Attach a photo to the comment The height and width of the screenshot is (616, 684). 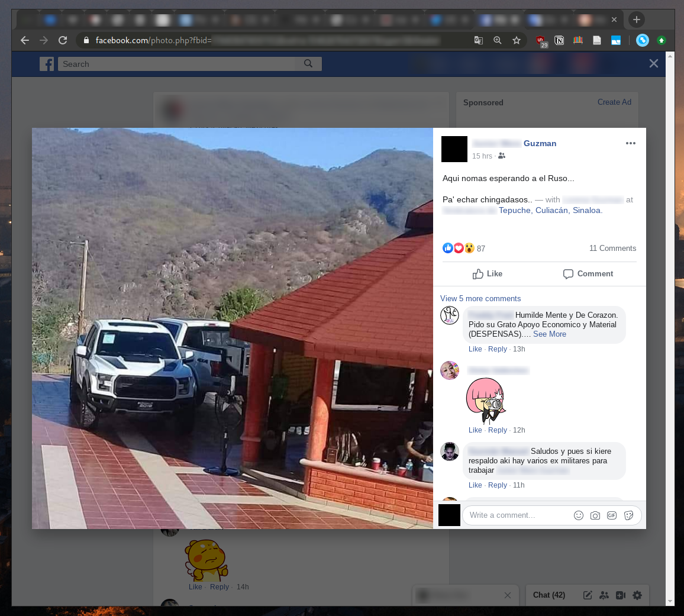(x=595, y=515)
